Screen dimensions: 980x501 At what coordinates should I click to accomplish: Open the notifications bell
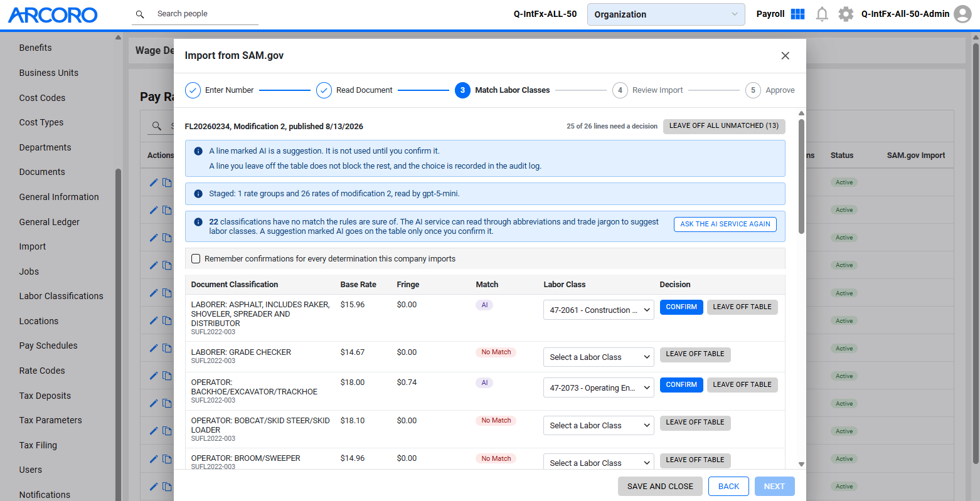[x=822, y=14]
